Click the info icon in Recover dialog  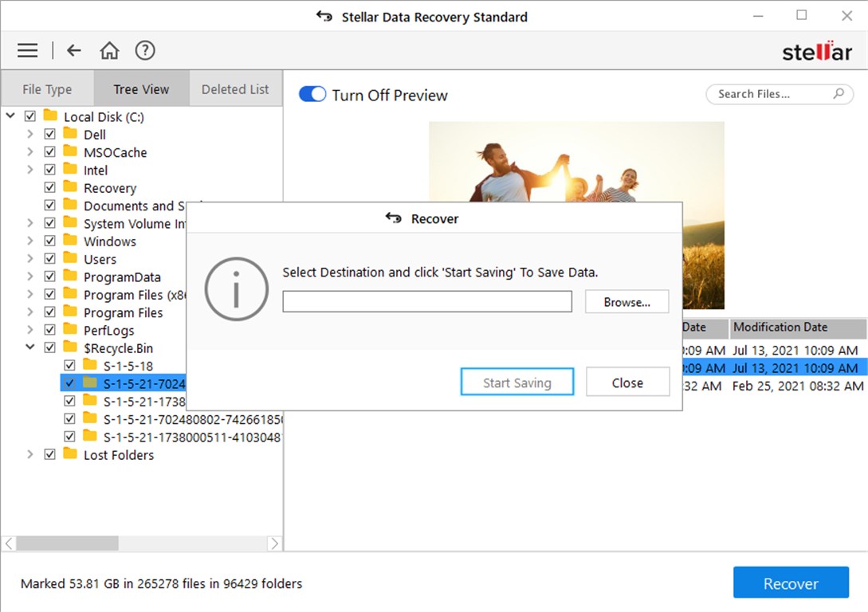coord(237,288)
